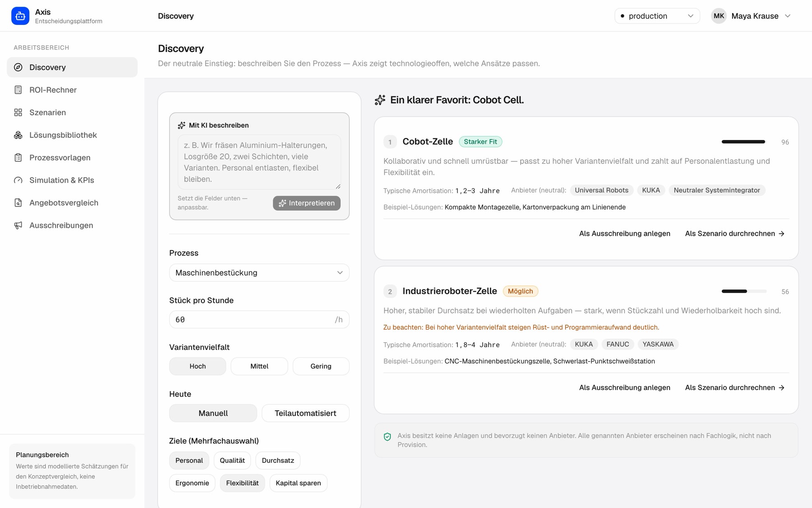Navigate to Ausschreibungen in the sidebar
This screenshot has width=812, height=508.
[72, 225]
